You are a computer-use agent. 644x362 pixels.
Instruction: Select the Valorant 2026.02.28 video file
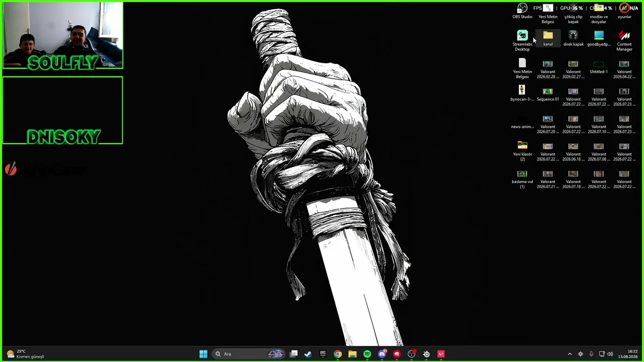548,69
